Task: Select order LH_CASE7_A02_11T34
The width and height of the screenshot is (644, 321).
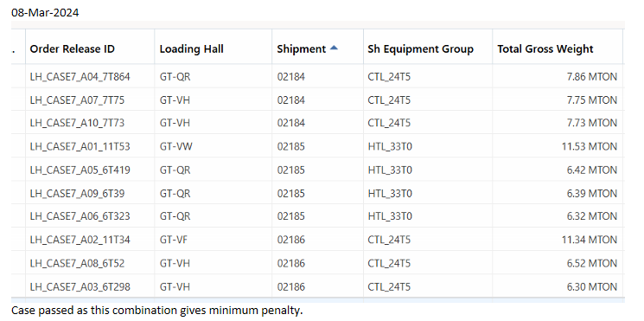Action: pos(80,240)
